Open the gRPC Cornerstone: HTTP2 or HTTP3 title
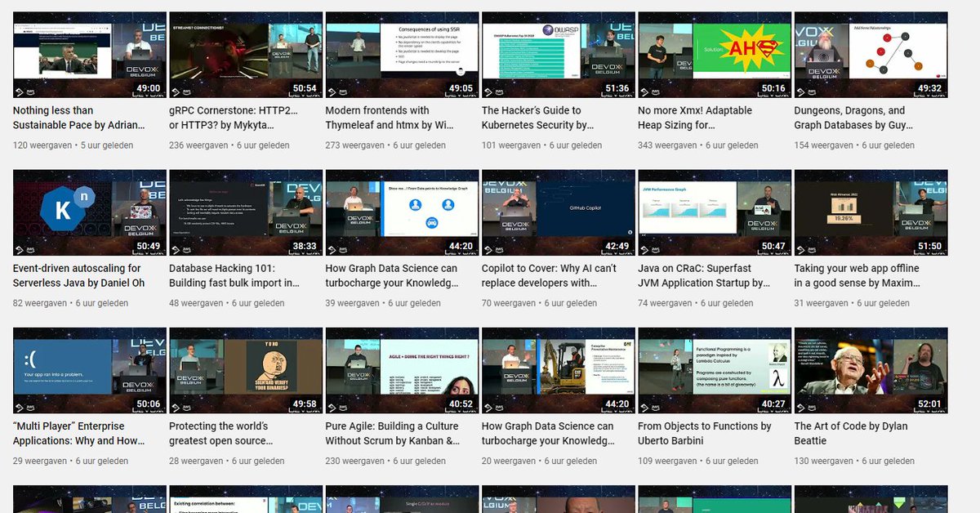 [x=234, y=118]
